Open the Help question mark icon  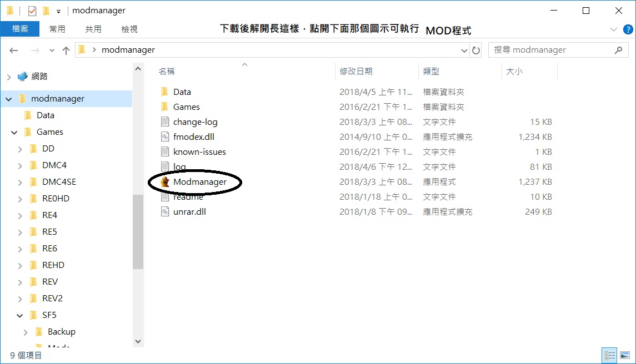(x=628, y=29)
